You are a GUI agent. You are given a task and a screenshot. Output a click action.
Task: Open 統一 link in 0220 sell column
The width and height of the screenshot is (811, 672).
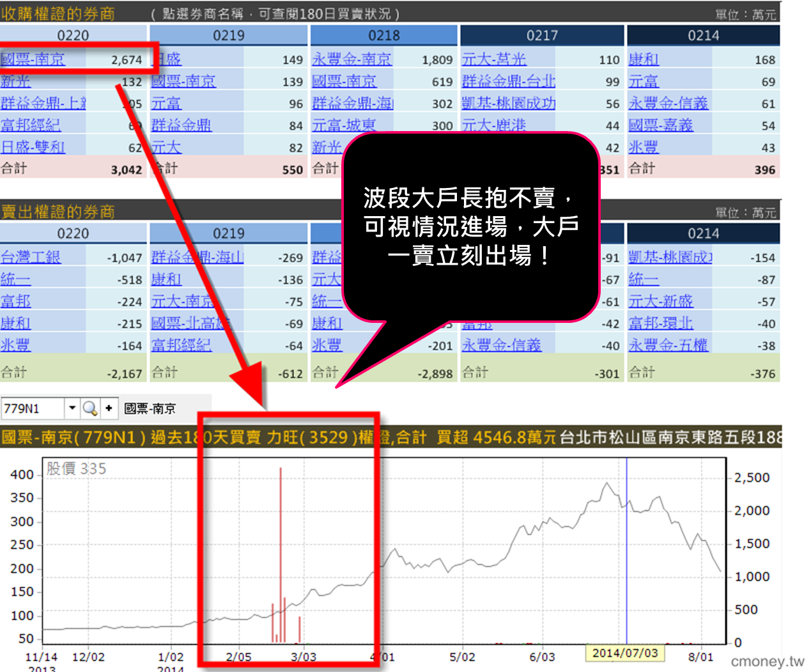16,279
